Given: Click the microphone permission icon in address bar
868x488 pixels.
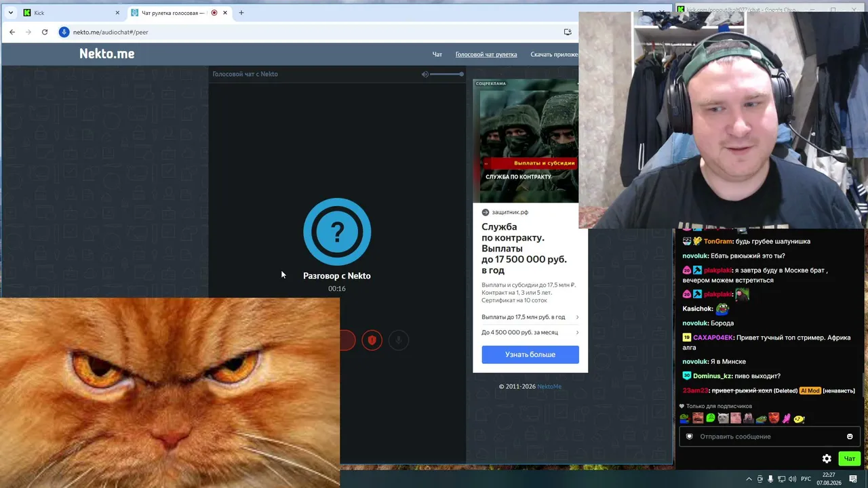Looking at the screenshot, I should point(64,32).
